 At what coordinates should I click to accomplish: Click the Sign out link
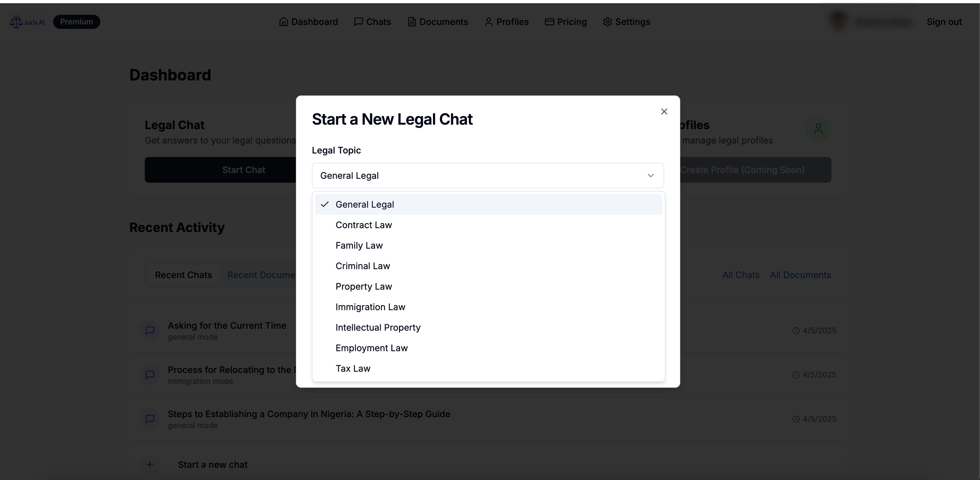[x=944, y=22]
